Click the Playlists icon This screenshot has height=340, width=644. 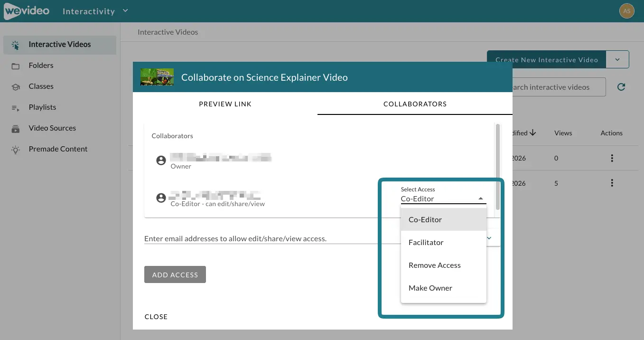click(16, 108)
